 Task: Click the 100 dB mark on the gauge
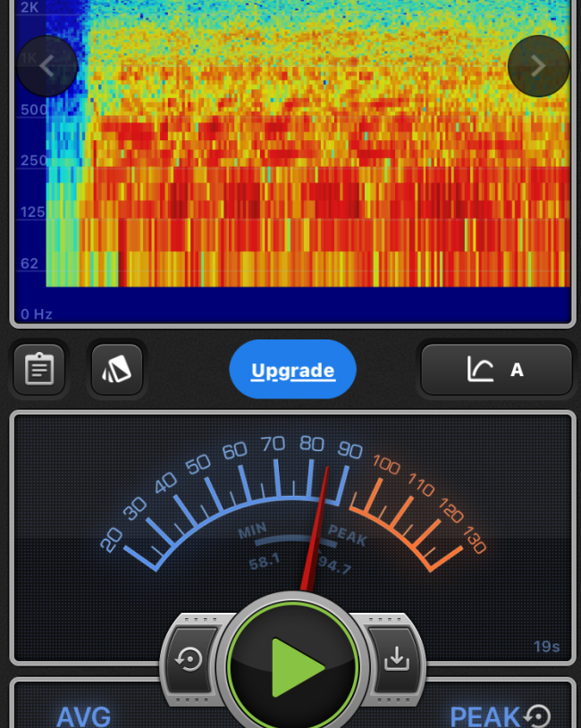click(386, 464)
